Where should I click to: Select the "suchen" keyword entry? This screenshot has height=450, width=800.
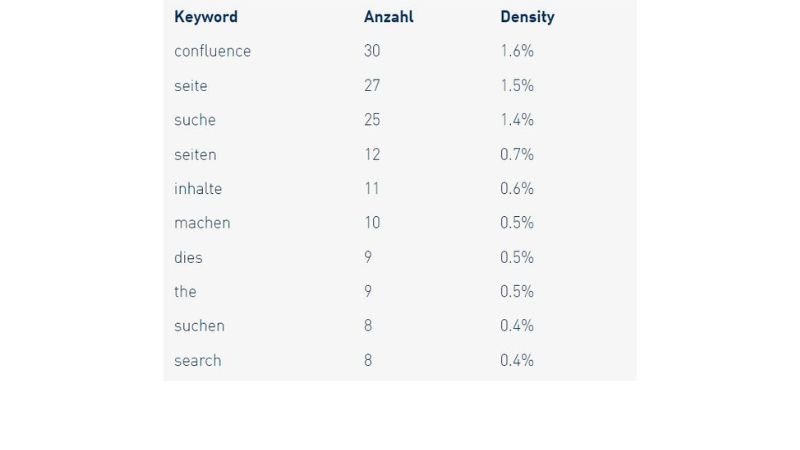click(199, 326)
